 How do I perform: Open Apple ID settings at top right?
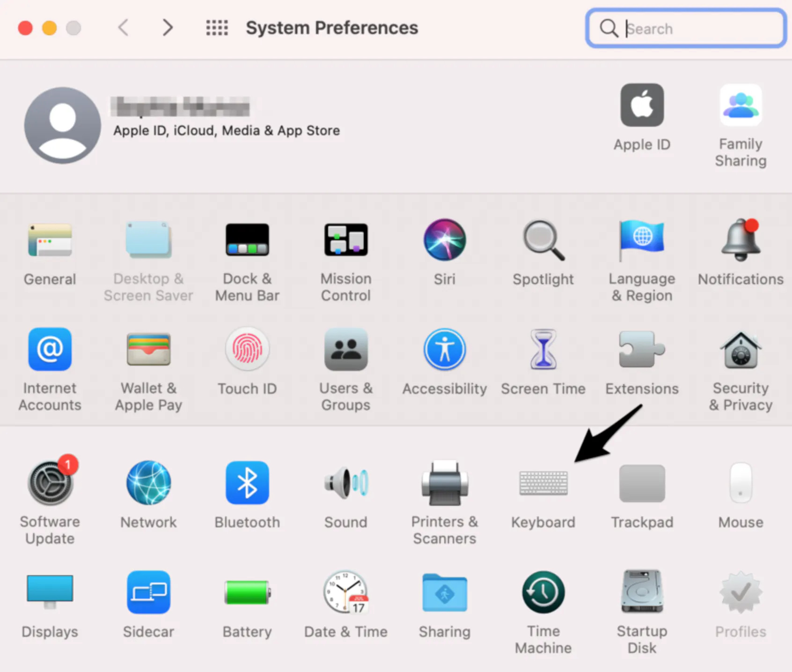(x=642, y=105)
